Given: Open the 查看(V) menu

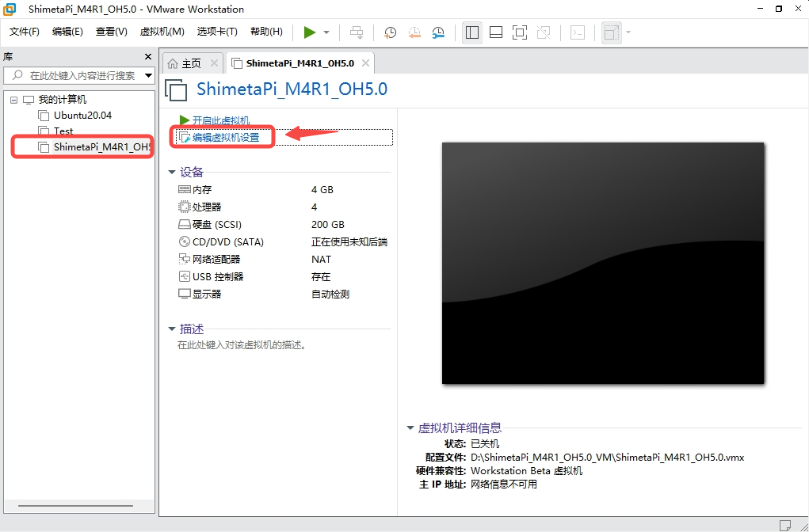Looking at the screenshot, I should [112, 32].
